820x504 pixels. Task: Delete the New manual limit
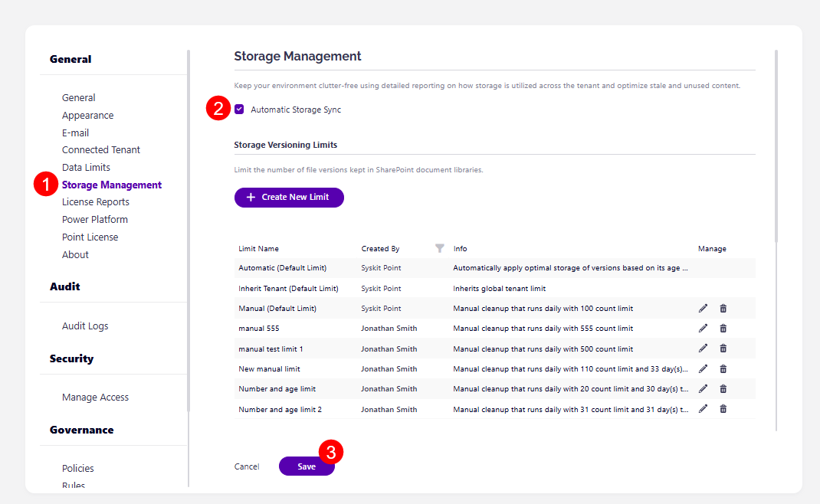723,368
